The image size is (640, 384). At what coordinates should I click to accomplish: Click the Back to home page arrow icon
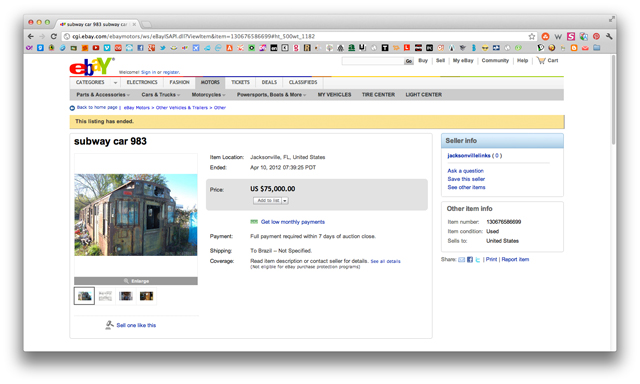point(72,108)
